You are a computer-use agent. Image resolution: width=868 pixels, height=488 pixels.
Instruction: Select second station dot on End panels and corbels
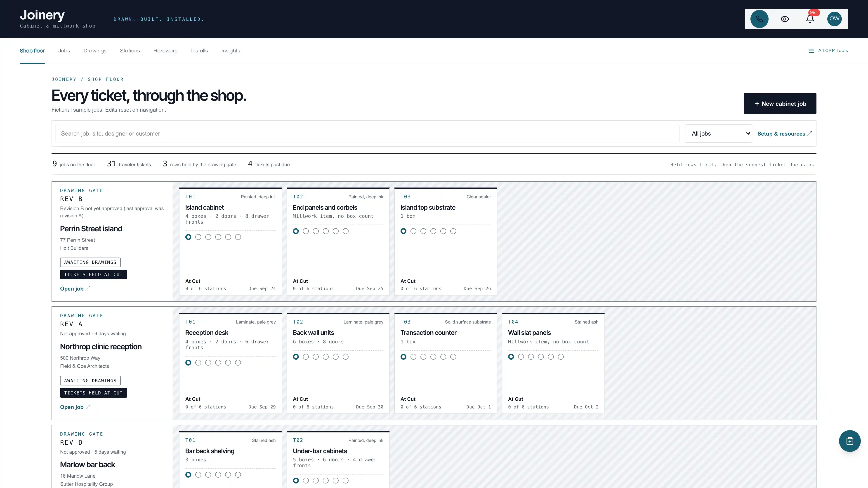click(x=306, y=231)
